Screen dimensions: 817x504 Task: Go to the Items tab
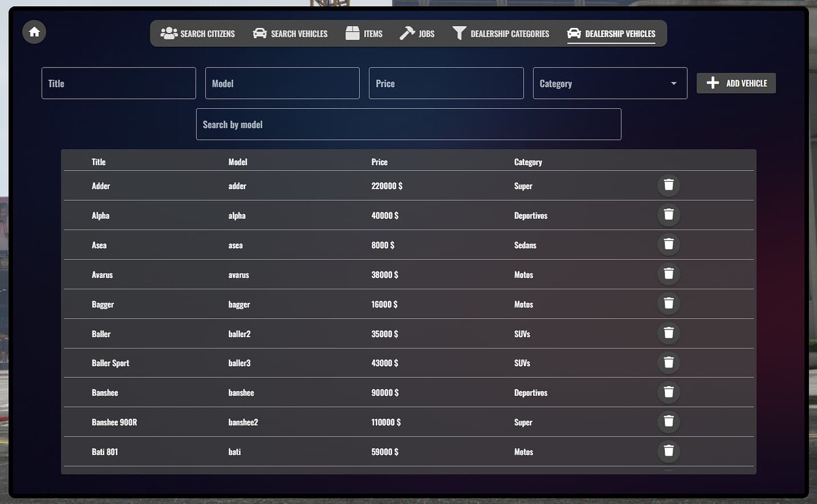coord(364,34)
